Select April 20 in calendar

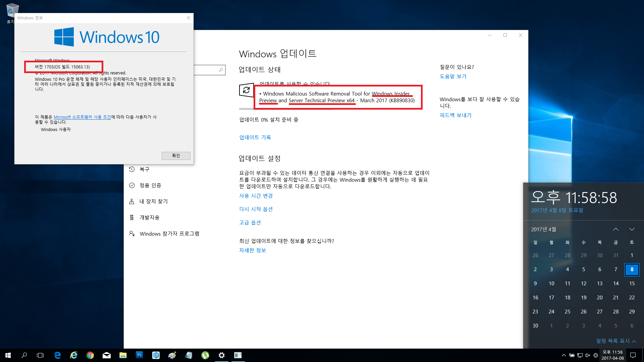coord(600,298)
